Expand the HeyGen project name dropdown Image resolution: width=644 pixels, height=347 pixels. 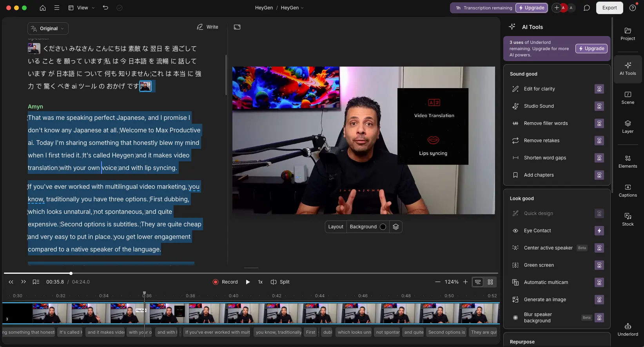[292, 8]
